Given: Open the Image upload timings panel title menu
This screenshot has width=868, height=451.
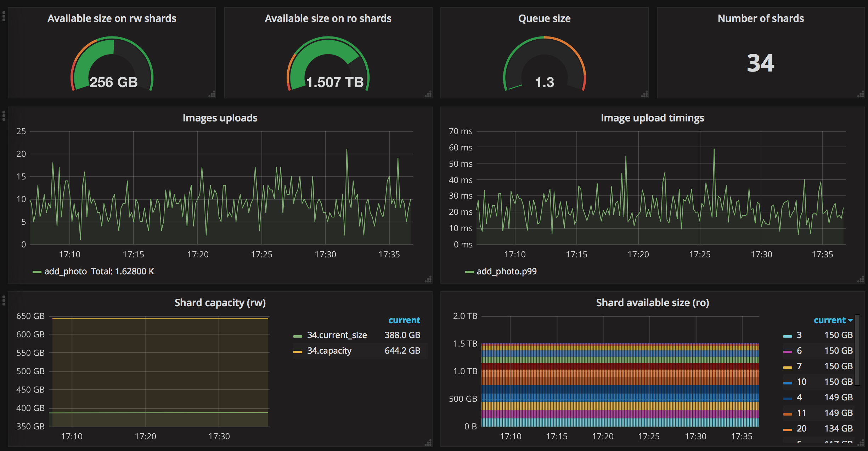Looking at the screenshot, I should 653,118.
